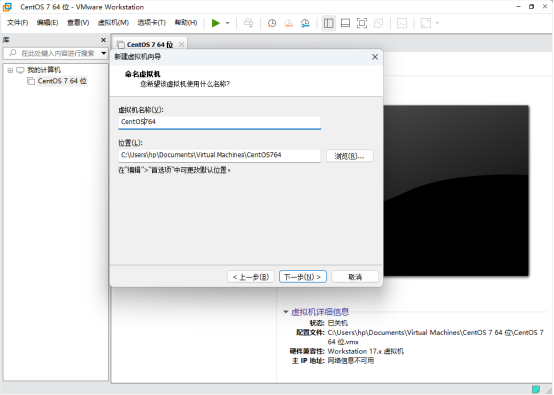
Task: Click the 虚拟机名称 text field
Action: 219,122
